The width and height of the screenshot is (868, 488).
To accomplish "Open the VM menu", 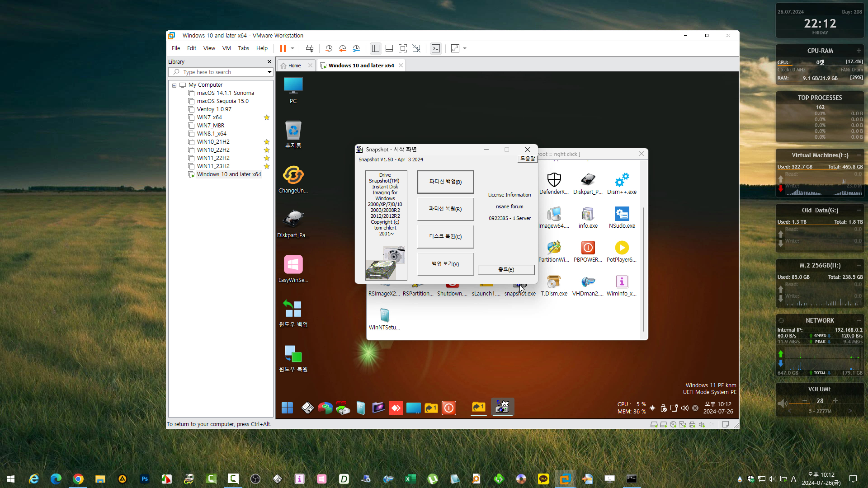I will (226, 48).
